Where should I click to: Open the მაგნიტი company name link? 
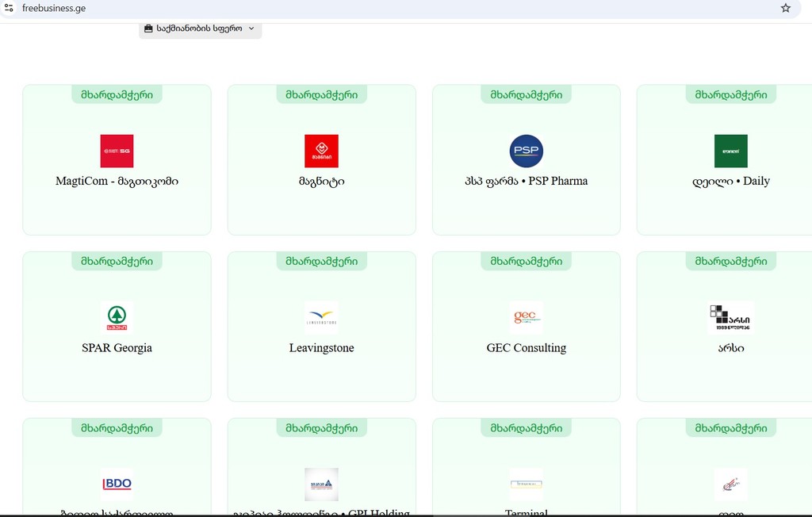pyautogui.click(x=322, y=182)
